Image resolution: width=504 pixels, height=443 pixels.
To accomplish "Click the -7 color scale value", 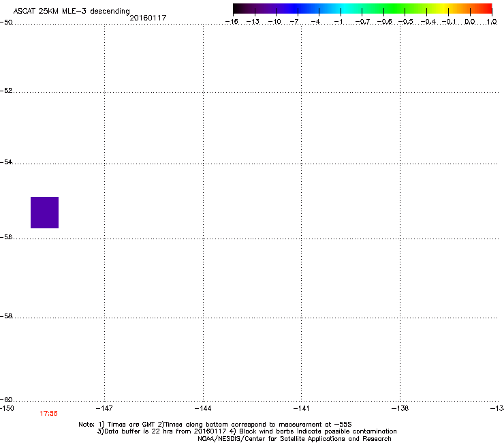I will [x=294, y=22].
